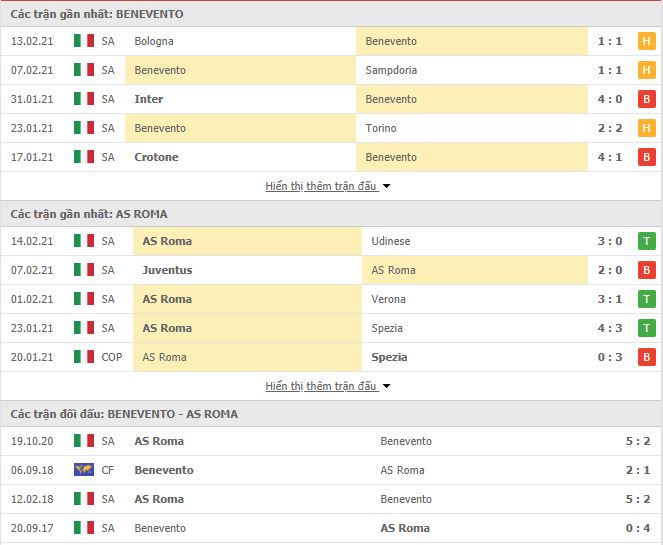Image resolution: width=663 pixels, height=545 pixels.
Task: Click the green T badge for Verona match
Action: click(x=646, y=299)
